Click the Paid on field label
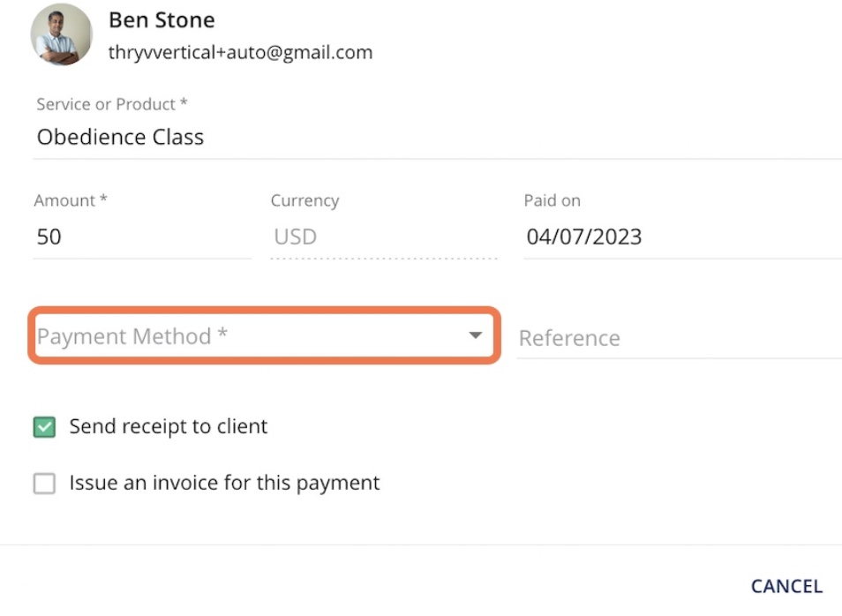The image size is (842, 616). 552,200
